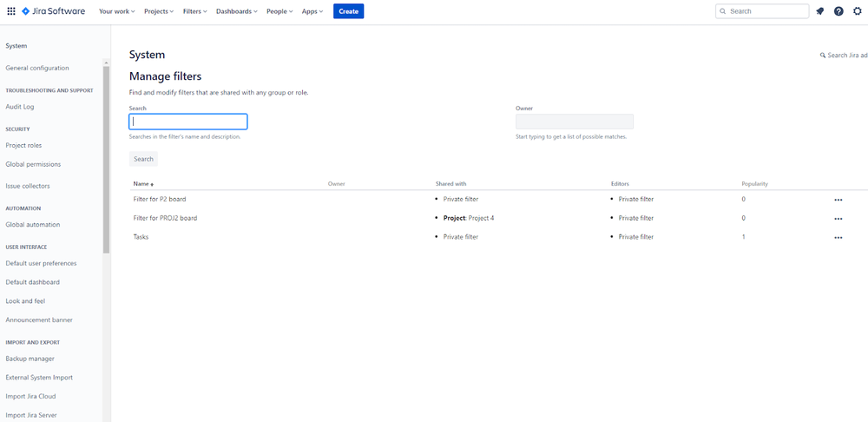This screenshot has width=868, height=422.
Task: Expand the Your work dropdown
Action: pyautogui.click(x=117, y=11)
